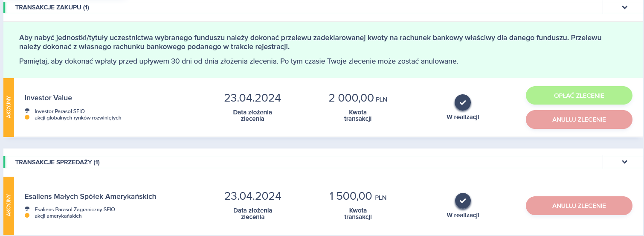
Task: Click the checkmark status icon for Esaliens order
Action: pyautogui.click(x=463, y=201)
